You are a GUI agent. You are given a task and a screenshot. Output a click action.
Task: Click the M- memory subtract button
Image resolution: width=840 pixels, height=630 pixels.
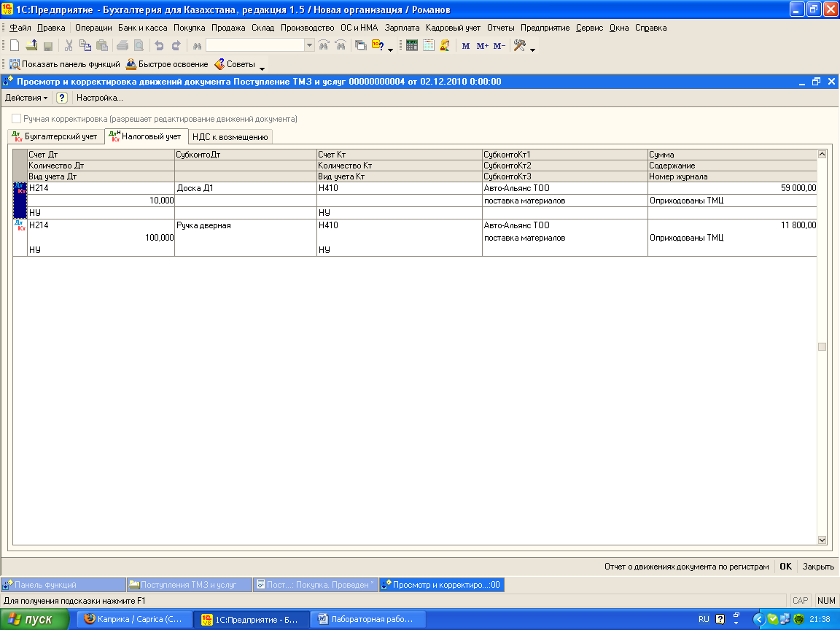click(499, 46)
